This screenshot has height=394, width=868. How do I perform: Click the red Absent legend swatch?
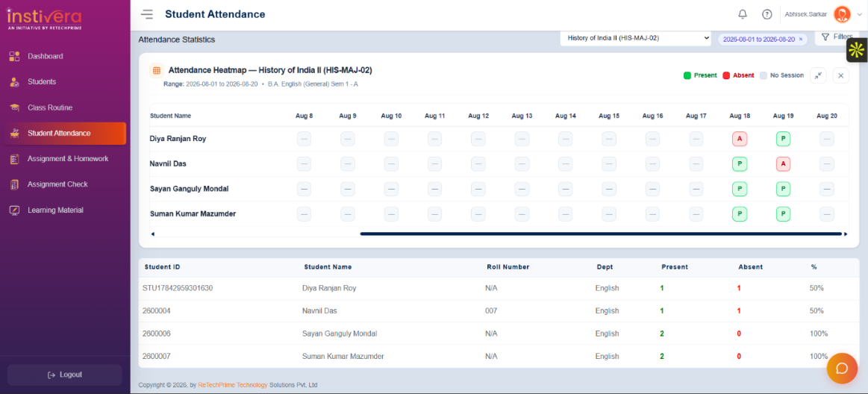(x=726, y=75)
